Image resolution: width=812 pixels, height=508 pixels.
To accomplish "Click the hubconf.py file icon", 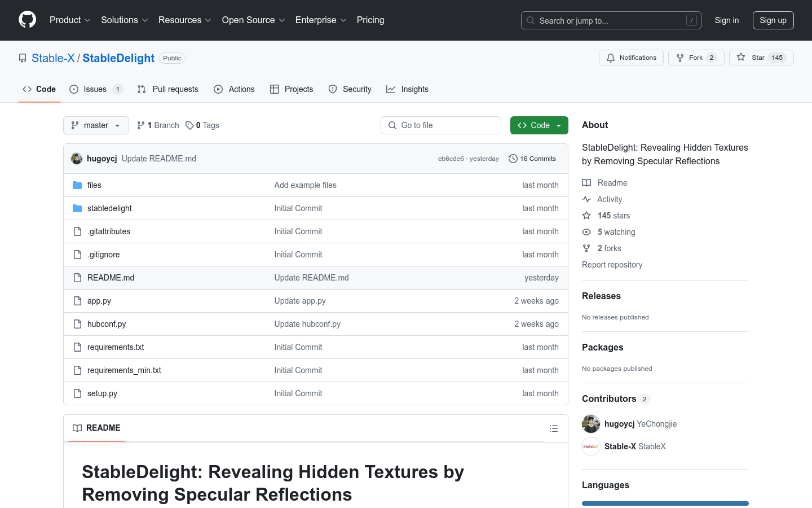I will 77,324.
